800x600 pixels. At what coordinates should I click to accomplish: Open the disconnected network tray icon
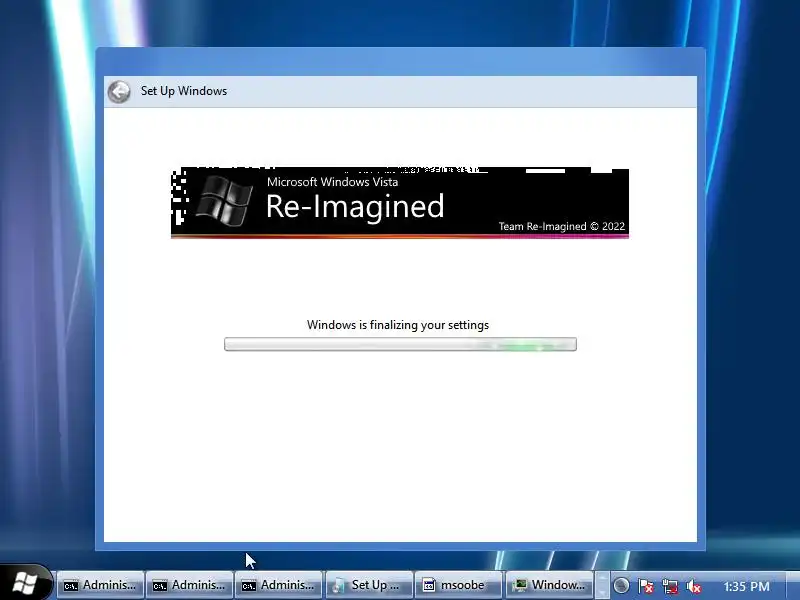(670, 586)
